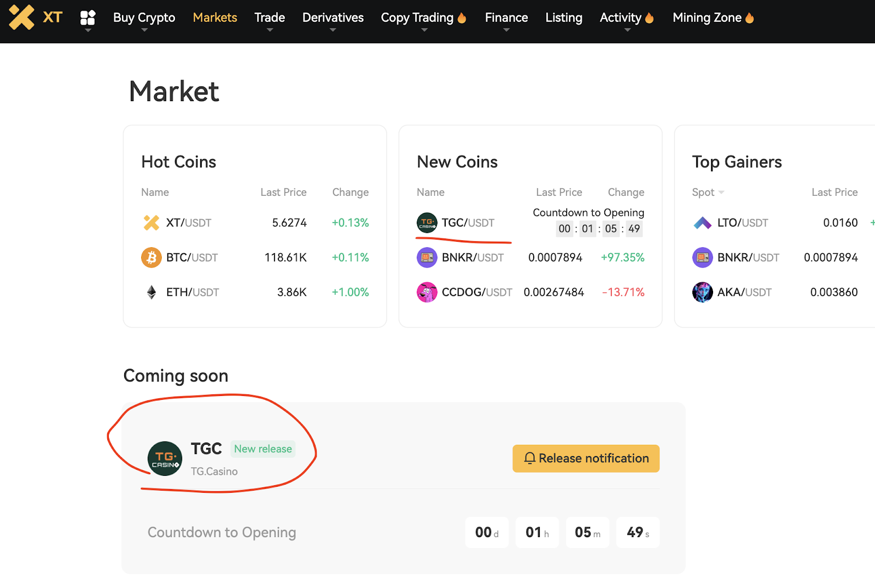
Task: Click the CCDOG icon in New Coins
Action: click(x=427, y=292)
